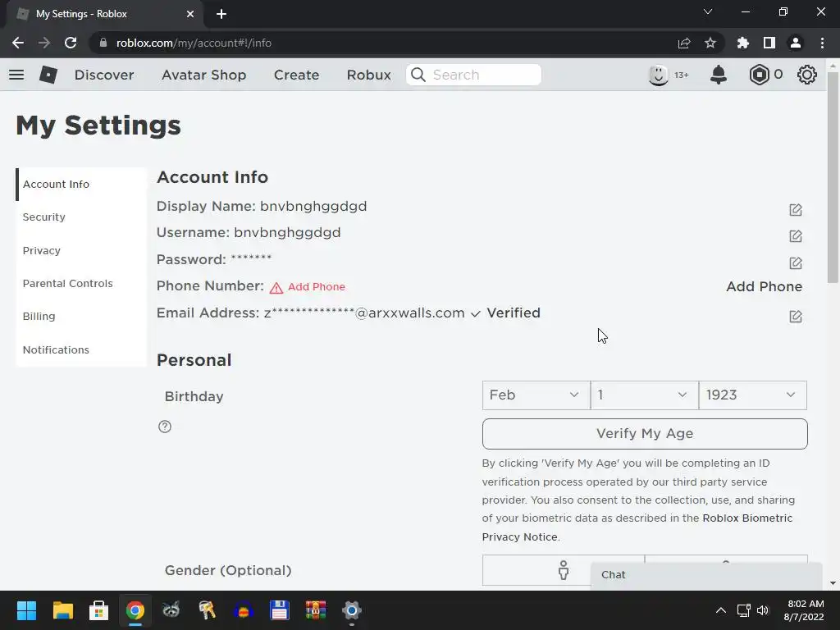Open Robux in top navigation
The width and height of the screenshot is (840, 630).
tap(368, 75)
